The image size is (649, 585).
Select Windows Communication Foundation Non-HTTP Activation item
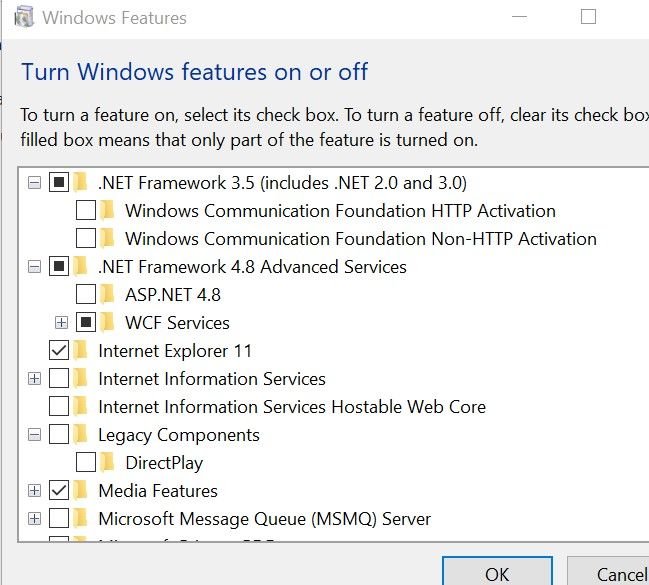360,239
